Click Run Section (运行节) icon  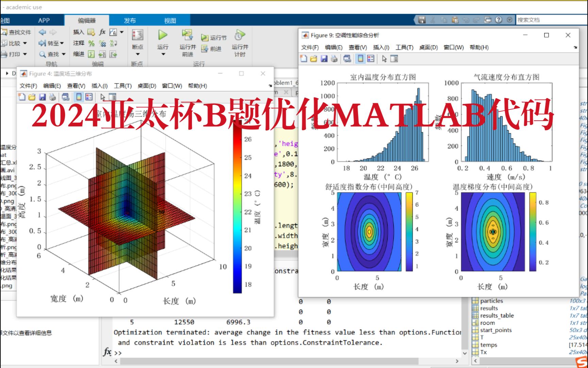click(x=205, y=38)
